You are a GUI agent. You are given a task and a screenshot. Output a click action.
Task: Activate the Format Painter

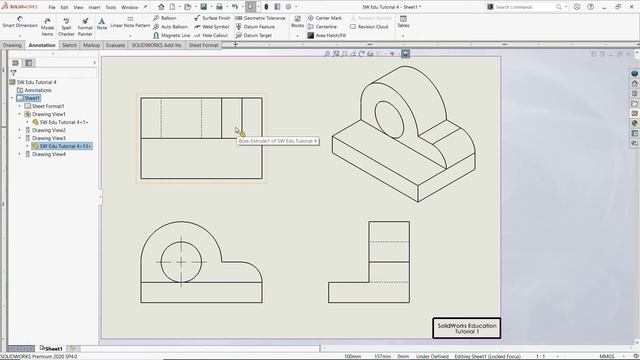coord(85,27)
